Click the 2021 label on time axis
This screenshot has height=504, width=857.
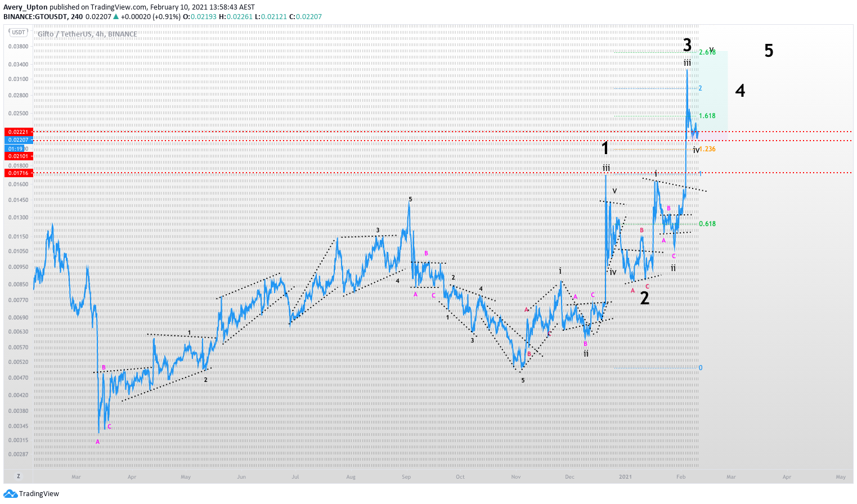[625, 477]
